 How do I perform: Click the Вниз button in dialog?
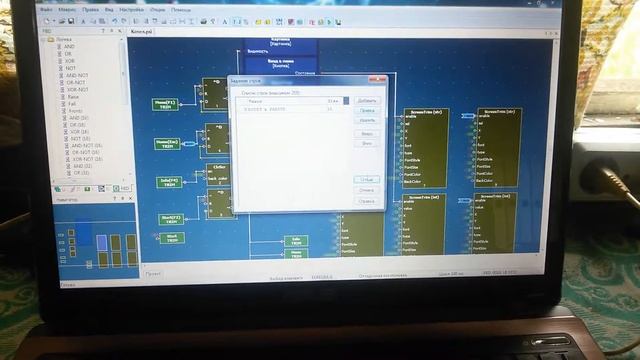tap(367, 143)
